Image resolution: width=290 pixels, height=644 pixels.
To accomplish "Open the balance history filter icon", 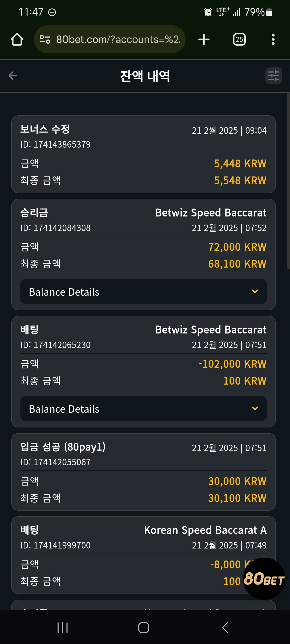I will [274, 76].
